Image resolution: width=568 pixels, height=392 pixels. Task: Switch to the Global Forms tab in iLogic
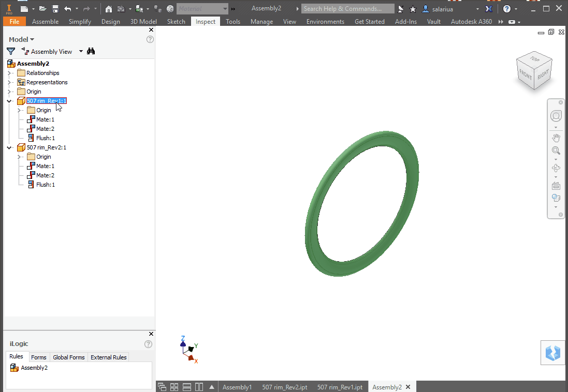tap(68, 357)
